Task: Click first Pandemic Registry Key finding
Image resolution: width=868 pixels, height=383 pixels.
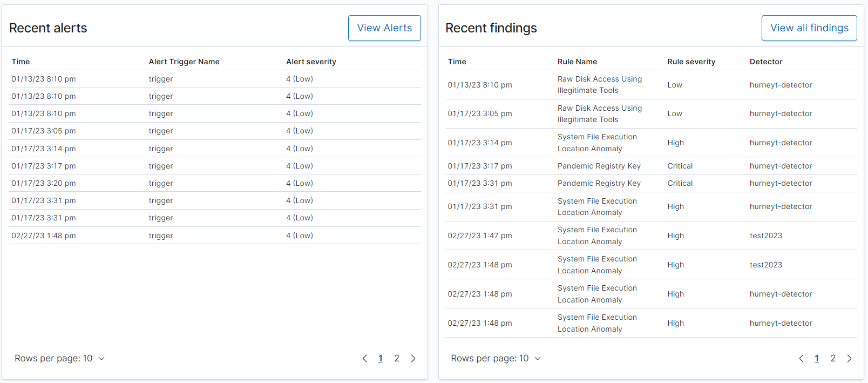Action: click(x=599, y=166)
